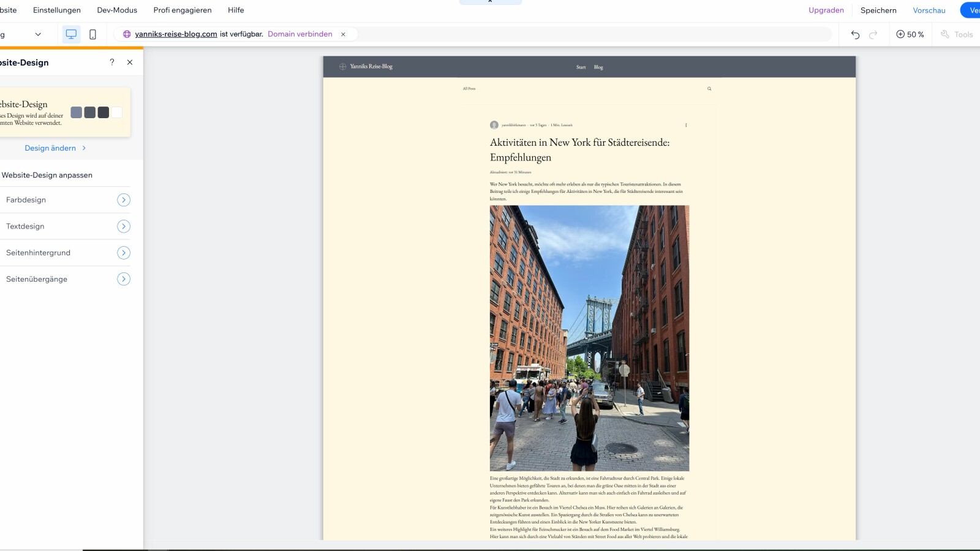Open the Seitenübergänge options

[x=124, y=279]
